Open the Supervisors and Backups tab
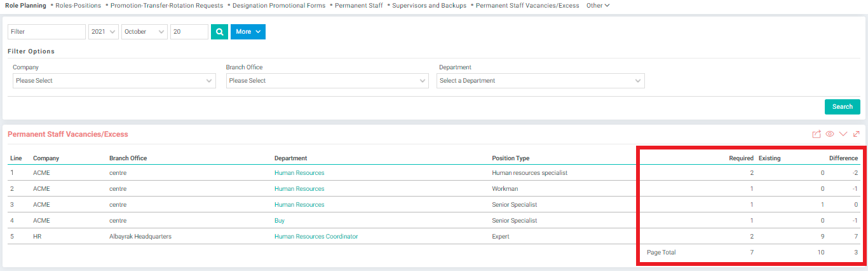 click(x=429, y=5)
